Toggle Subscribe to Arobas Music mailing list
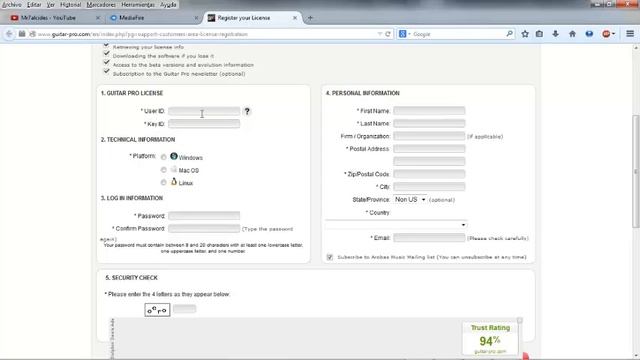Image resolution: width=640 pixels, height=360 pixels. click(330, 257)
